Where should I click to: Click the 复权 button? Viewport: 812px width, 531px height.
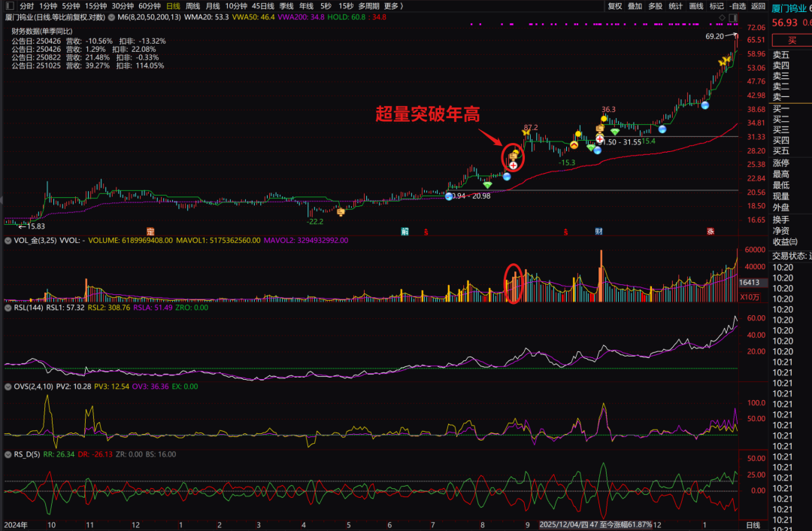tap(615, 6)
